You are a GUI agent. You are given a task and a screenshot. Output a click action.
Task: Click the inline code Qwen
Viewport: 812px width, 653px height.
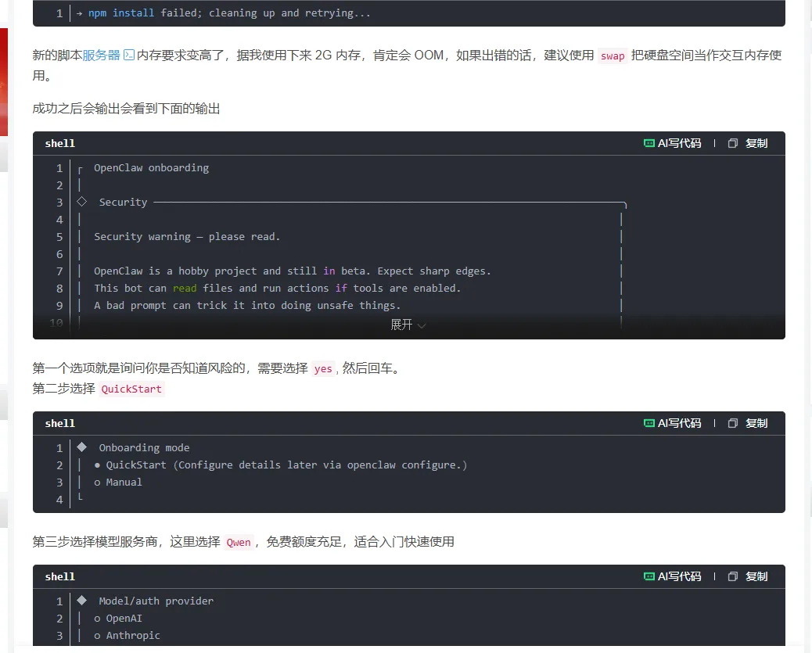click(239, 543)
